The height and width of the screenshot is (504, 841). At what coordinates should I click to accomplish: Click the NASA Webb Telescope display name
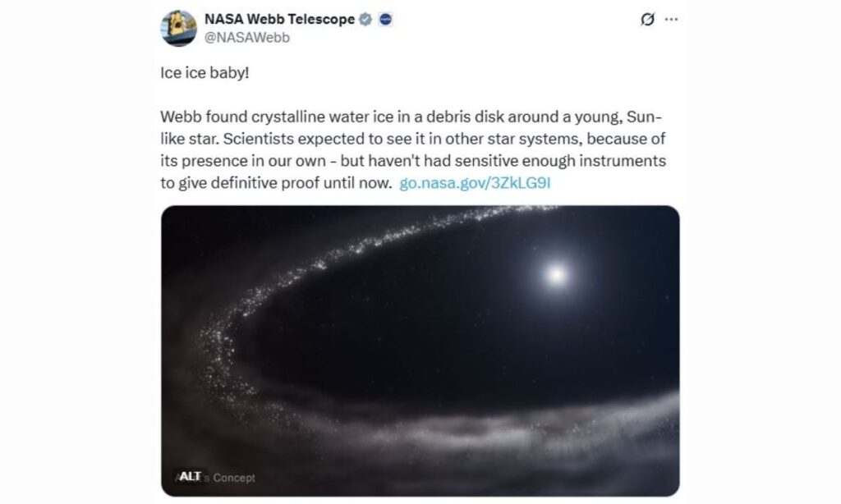[279, 21]
